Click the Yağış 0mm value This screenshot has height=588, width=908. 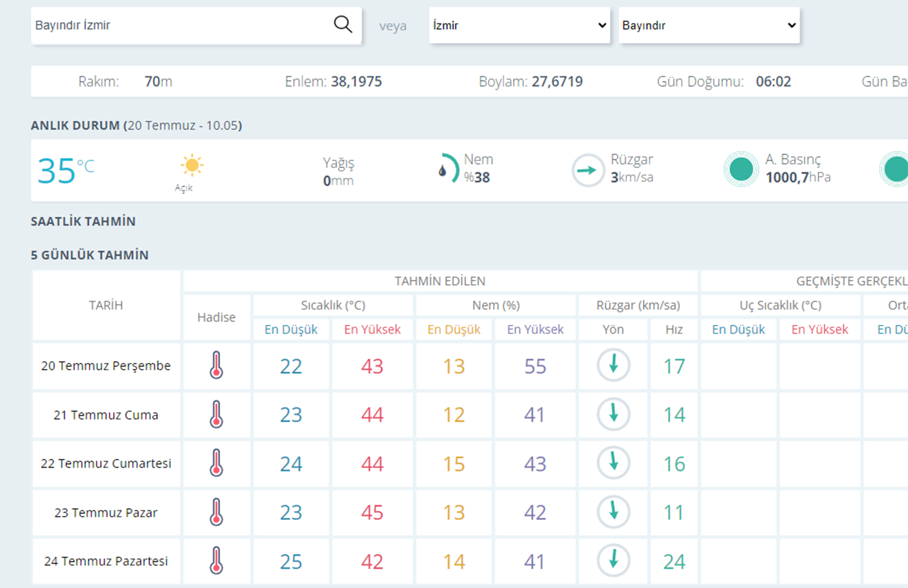coord(338,181)
